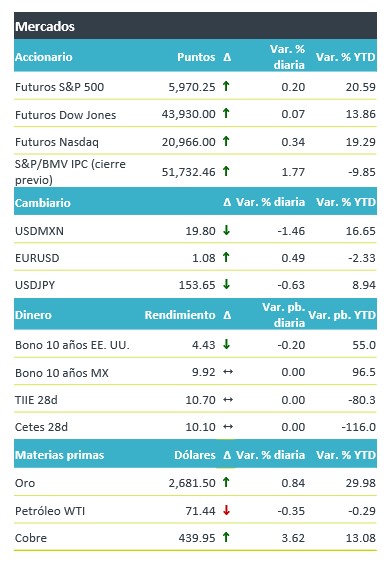This screenshot has height=565, width=384.
Task: Select the Mercados title header
Action: [x=45, y=27]
